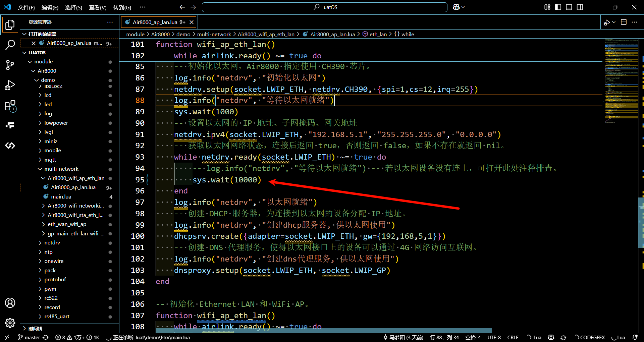Open remote window indicator in status bar
Image resolution: width=644 pixels, height=342 pixels.
[x=7, y=337]
